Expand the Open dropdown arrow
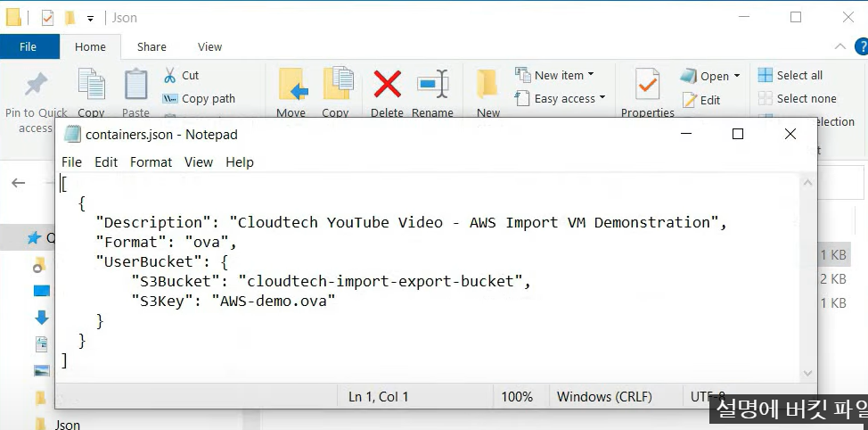 (x=737, y=76)
